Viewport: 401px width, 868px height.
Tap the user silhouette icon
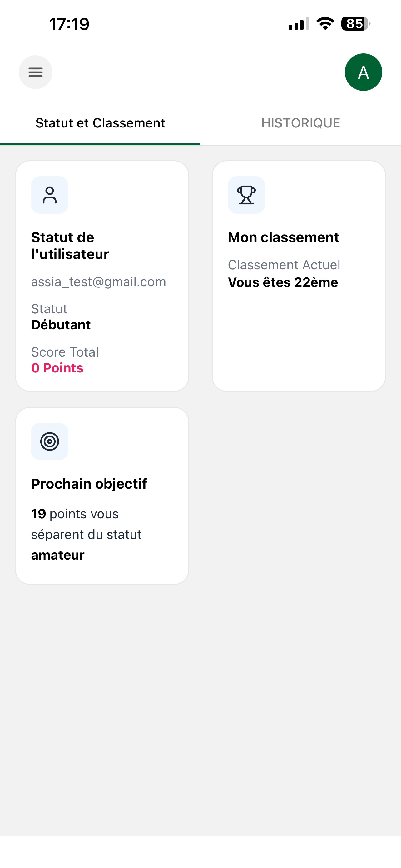click(x=49, y=195)
